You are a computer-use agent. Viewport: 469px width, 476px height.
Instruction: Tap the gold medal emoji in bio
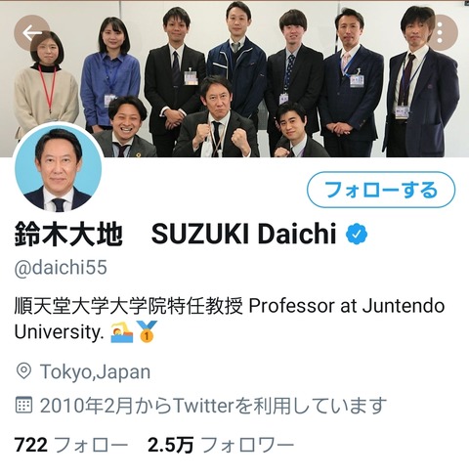pos(147,331)
